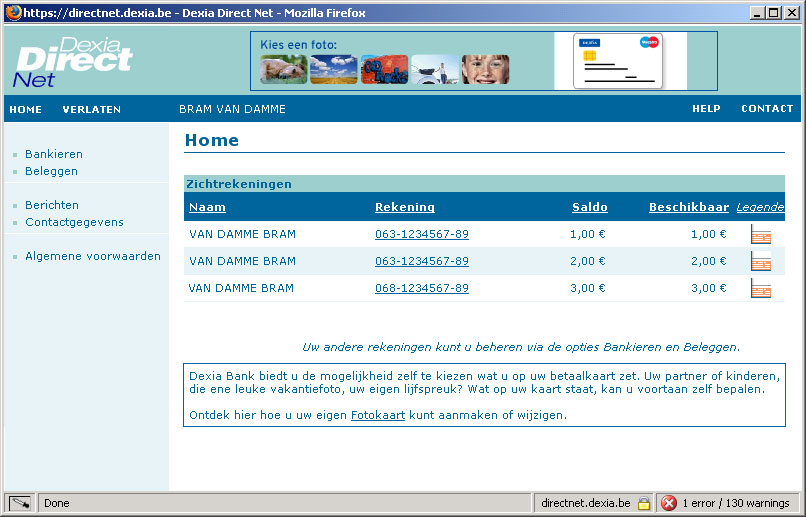The width and height of the screenshot is (806, 517).
Task: Click the padlock security icon in status bar
Action: click(x=644, y=503)
